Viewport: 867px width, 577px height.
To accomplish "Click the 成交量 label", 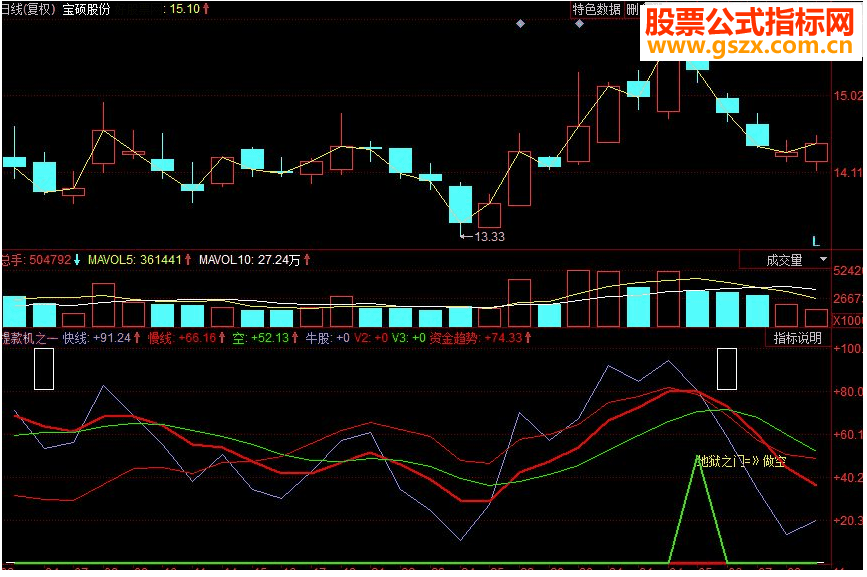I will coord(784,260).
